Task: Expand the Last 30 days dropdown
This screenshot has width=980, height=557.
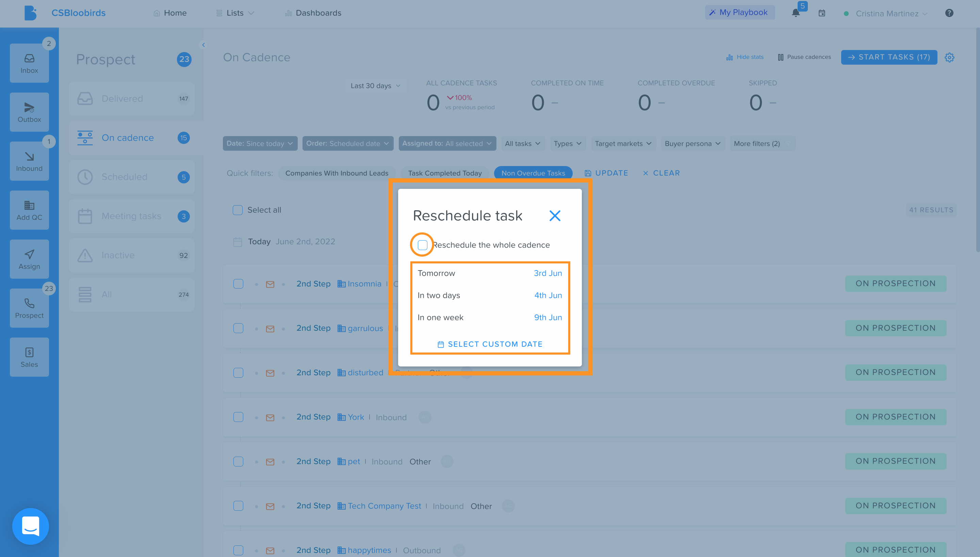Action: coord(375,86)
